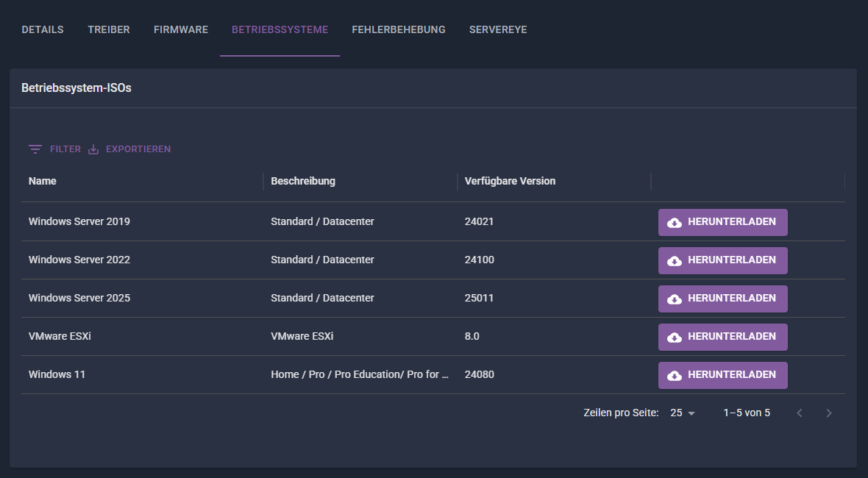Viewport: 868px width, 478px height.
Task: Sort by Verfügbare Version column header
Action: click(x=510, y=181)
